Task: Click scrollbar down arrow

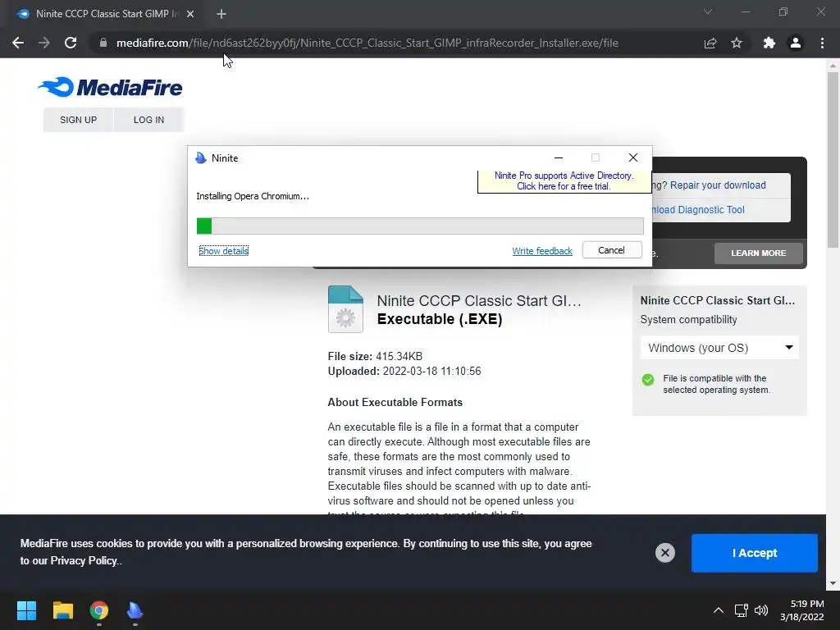Action: click(833, 583)
